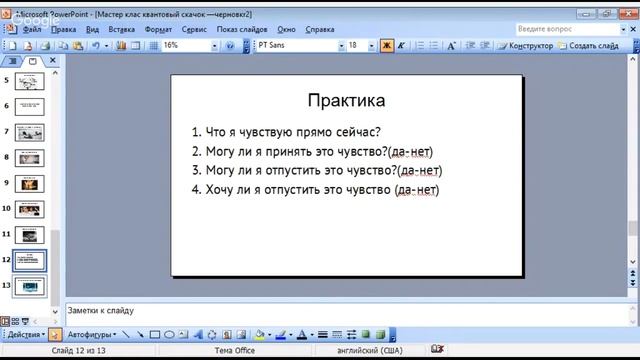This screenshot has width=640, height=360.
Task: Open the PT Sans font name dropdown
Action: (341, 46)
